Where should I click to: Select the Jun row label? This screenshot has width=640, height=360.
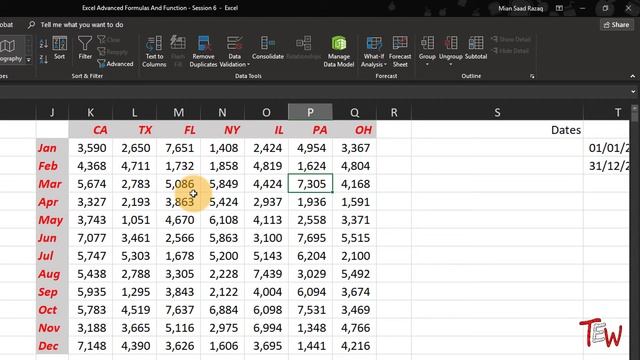pos(52,238)
